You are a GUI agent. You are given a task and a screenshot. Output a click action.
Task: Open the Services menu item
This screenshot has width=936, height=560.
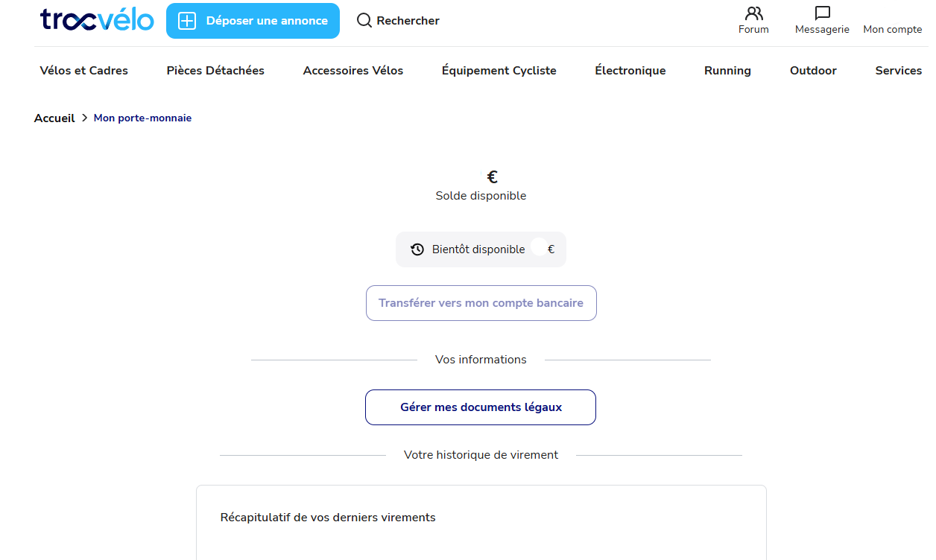point(899,71)
